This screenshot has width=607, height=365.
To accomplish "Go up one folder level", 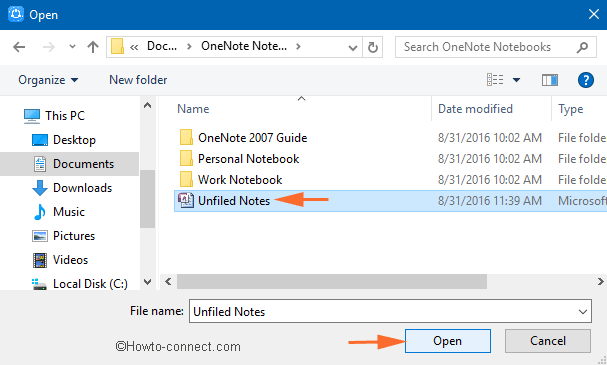I will pos(93,47).
